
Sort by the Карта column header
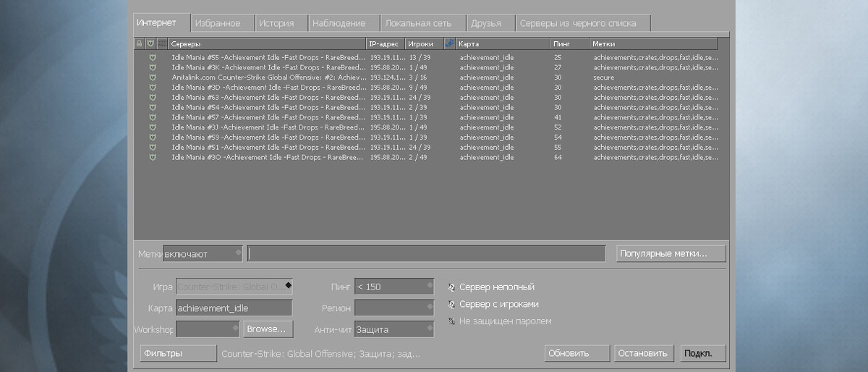(x=503, y=44)
